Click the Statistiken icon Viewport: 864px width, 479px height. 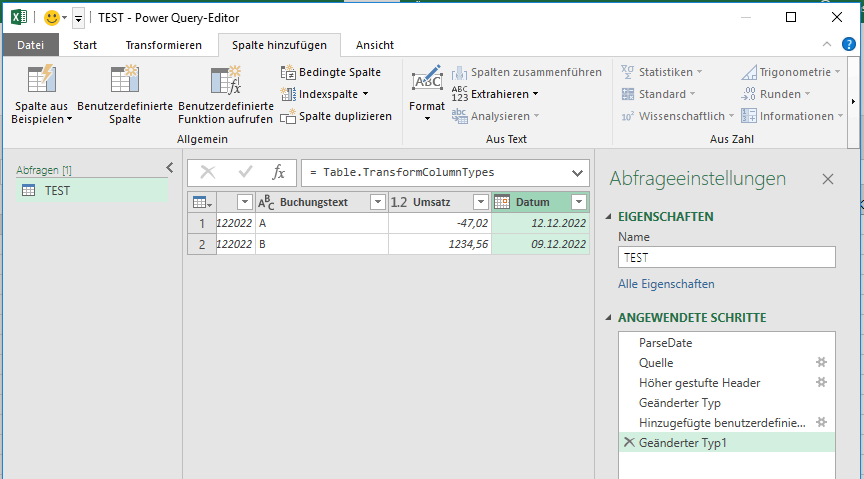click(628, 72)
